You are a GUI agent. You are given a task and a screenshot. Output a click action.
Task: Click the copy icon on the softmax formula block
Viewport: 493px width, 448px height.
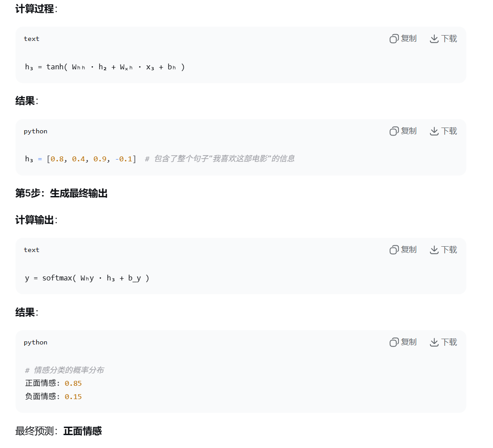[x=394, y=250]
